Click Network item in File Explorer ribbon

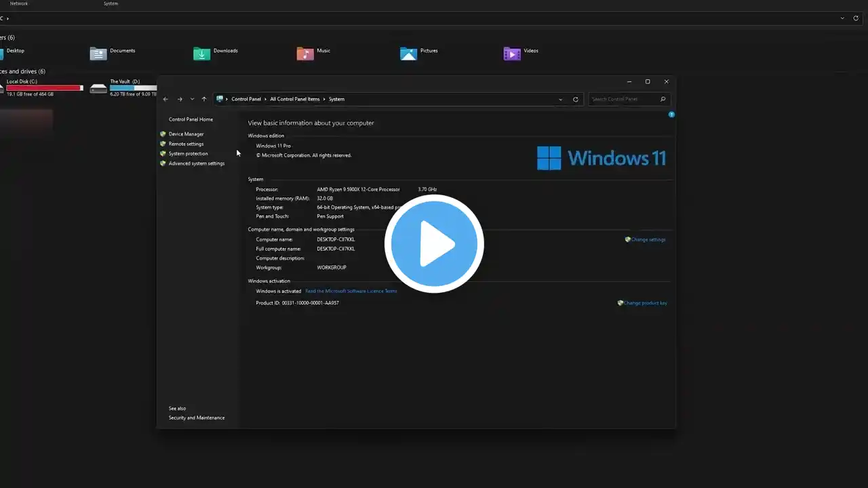click(x=19, y=3)
